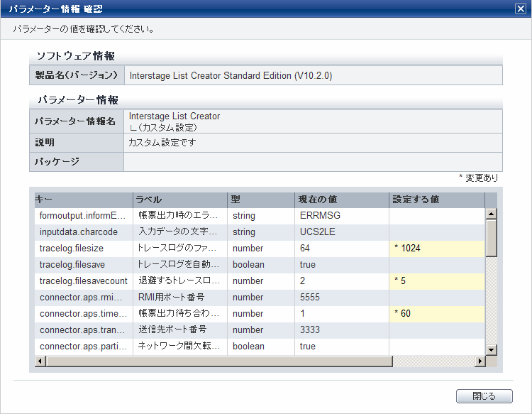Click the トレースログのファ... label cell
This screenshot has height=414, width=532.
pyautogui.click(x=180, y=249)
